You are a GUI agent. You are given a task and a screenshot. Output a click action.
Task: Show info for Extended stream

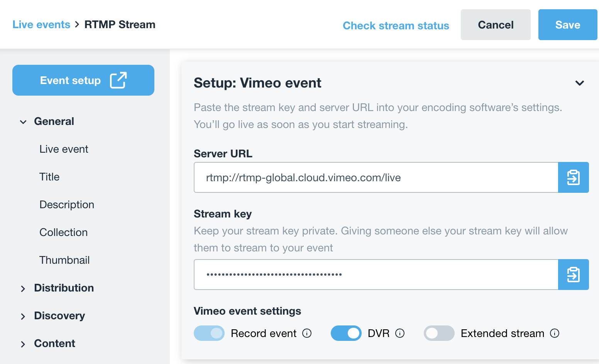(x=555, y=333)
